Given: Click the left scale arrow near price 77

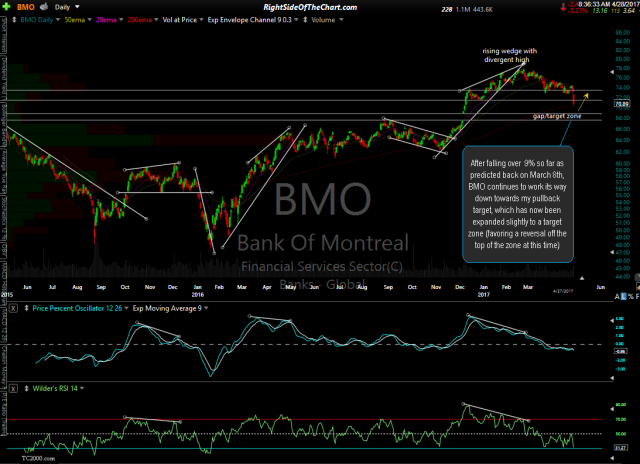Looking at the screenshot, I should pyautogui.click(x=612, y=72).
